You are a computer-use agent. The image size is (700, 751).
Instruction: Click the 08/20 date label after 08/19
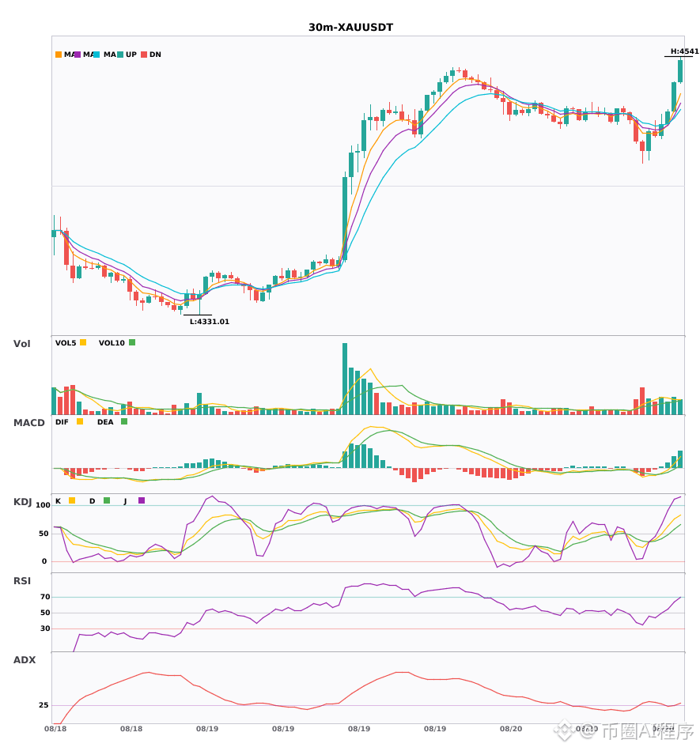click(x=511, y=729)
